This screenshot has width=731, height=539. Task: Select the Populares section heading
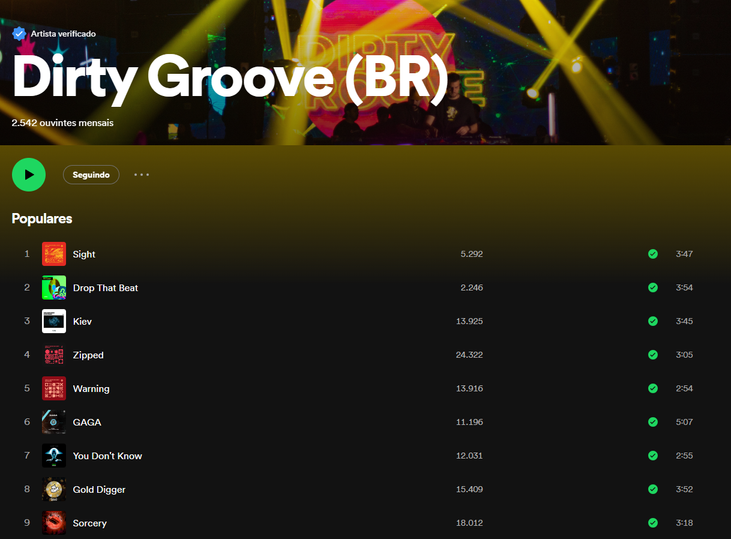pos(42,218)
